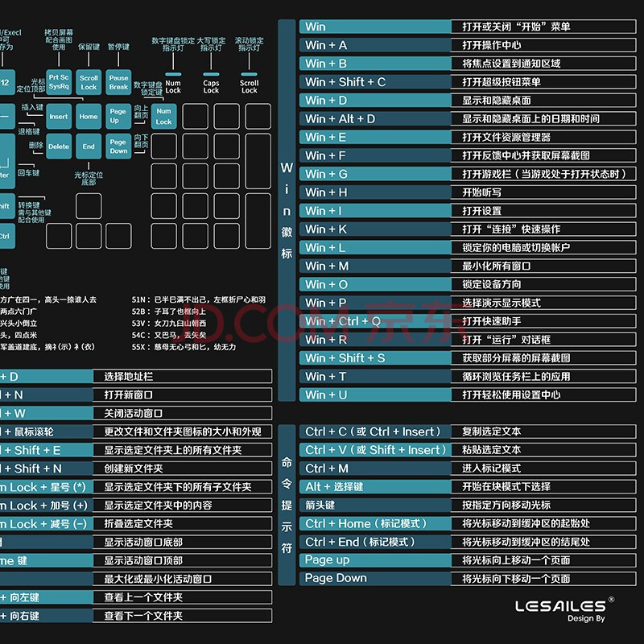Select the Win + E shortcut row
Image resolution: width=644 pixels, height=644 pixels.
[374, 137]
